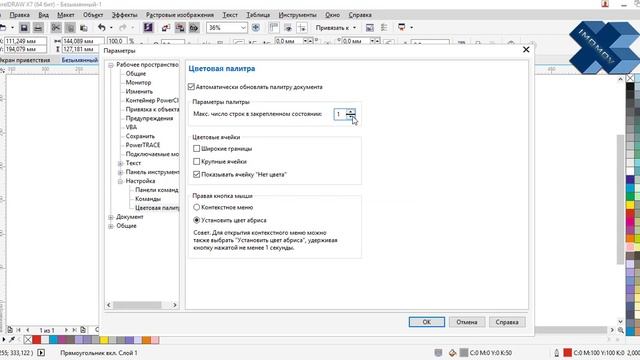The height and width of the screenshot is (360, 640).
Task: Click the Publish to PDF icon
Action: (x=194, y=28)
